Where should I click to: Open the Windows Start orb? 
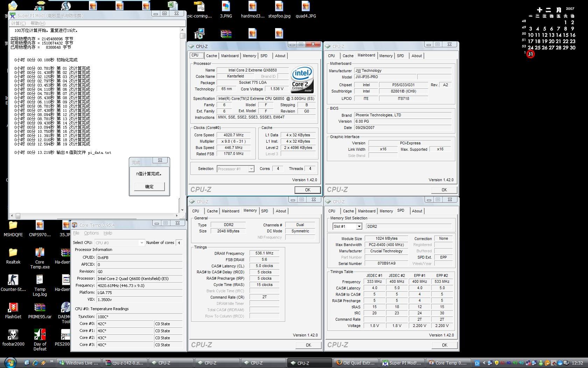pos(10,362)
